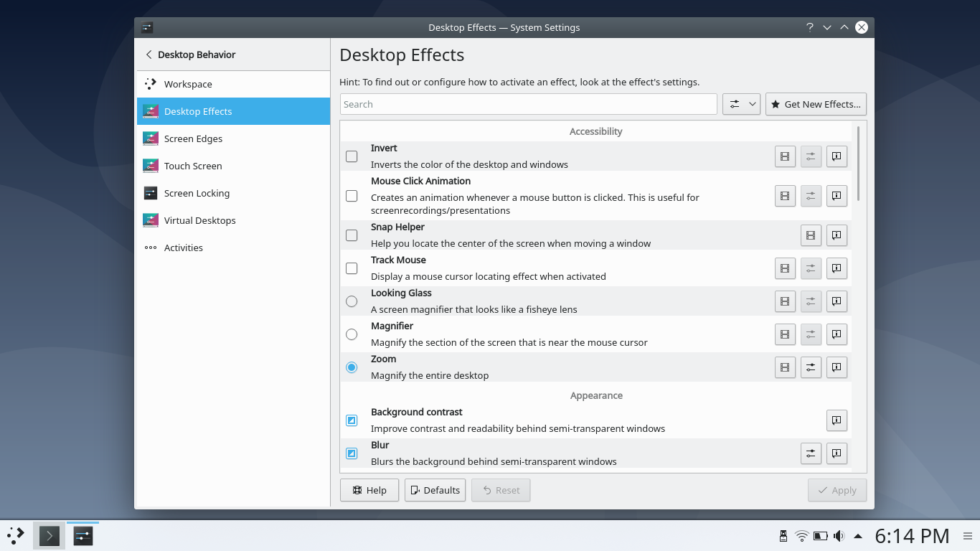Tick the Snap Helper checkbox
The width and height of the screenshot is (980, 551).
click(x=352, y=235)
